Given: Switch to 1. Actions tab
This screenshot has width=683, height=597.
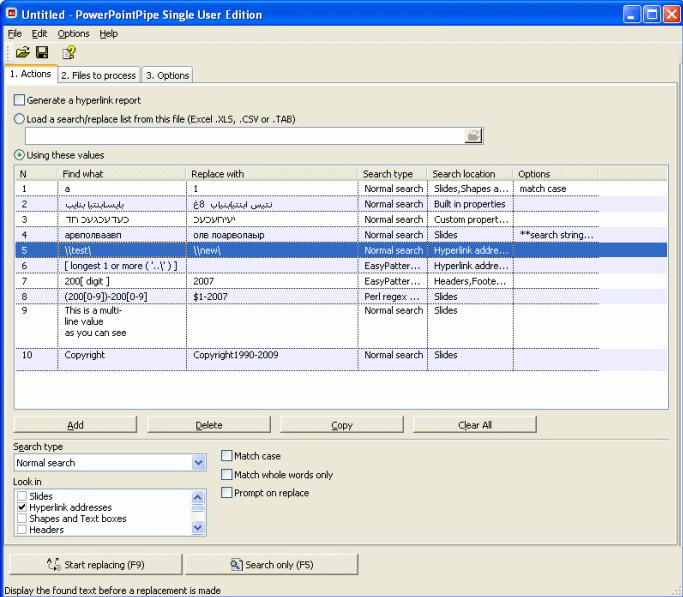Looking at the screenshot, I should 30,74.
